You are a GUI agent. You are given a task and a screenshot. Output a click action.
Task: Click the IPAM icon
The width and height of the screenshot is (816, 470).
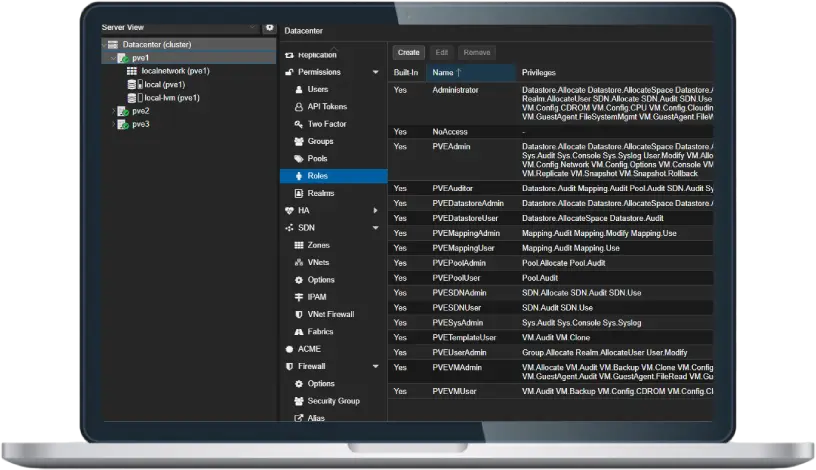tap(299, 297)
